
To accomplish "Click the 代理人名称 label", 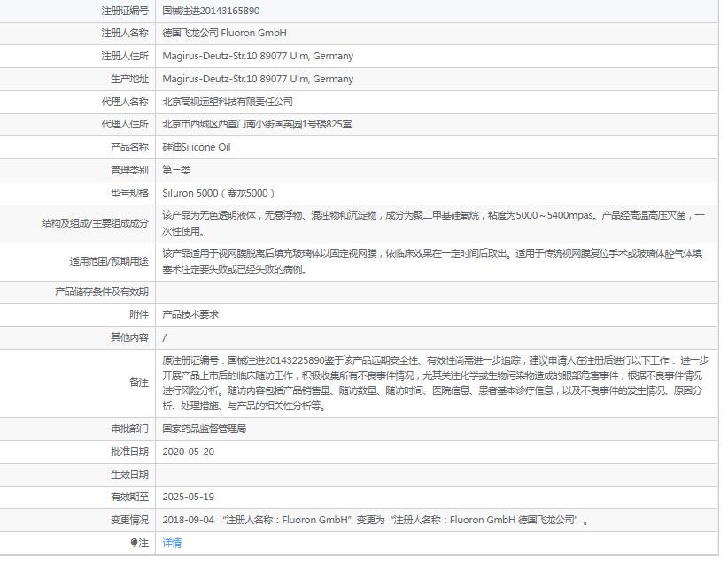I will 125,102.
